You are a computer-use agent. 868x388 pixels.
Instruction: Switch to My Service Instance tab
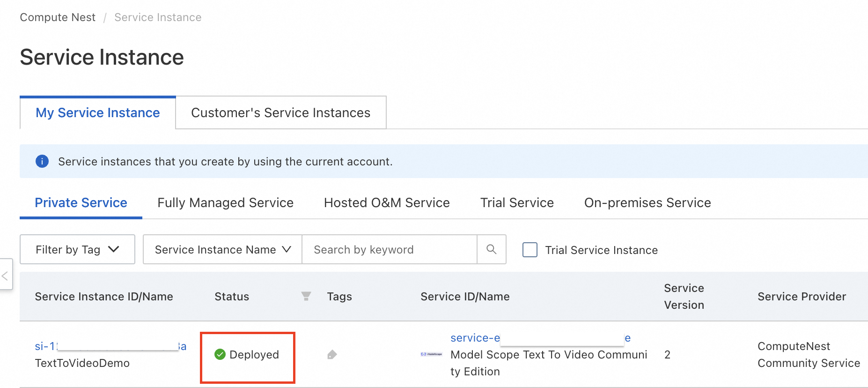pyautogui.click(x=98, y=112)
